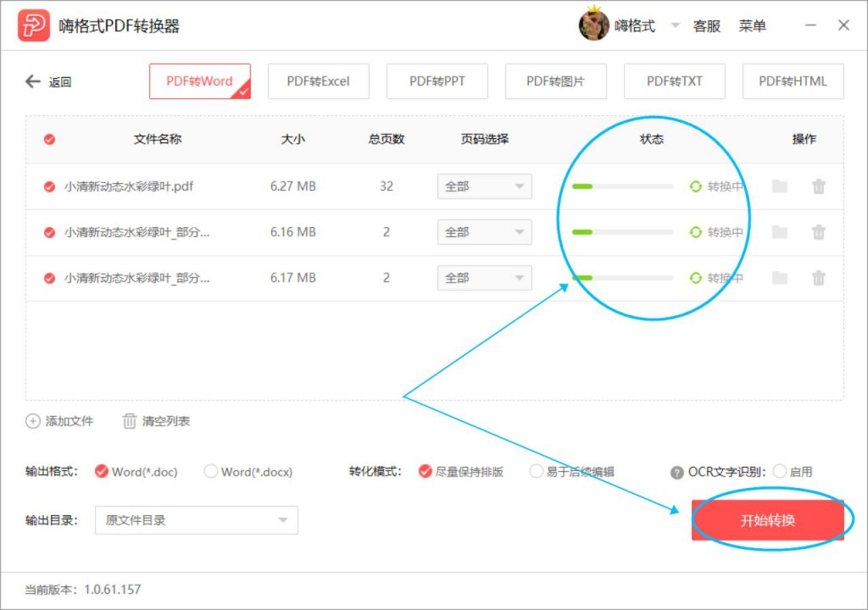This screenshot has height=610, width=868.
Task: Click the 页码选择 column header
Action: click(x=485, y=139)
